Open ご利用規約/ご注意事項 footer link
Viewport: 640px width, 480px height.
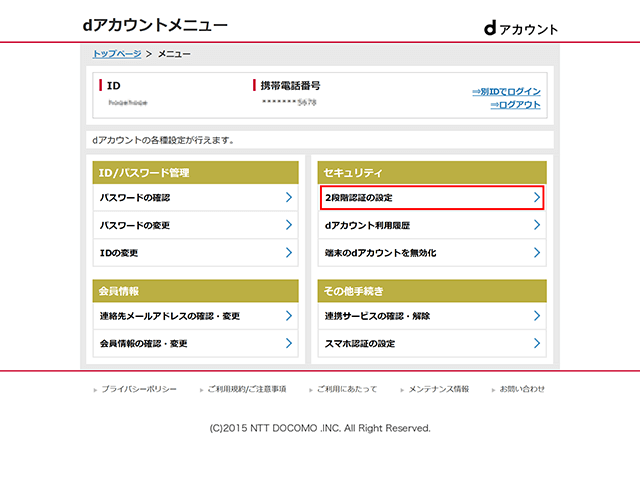(247, 389)
